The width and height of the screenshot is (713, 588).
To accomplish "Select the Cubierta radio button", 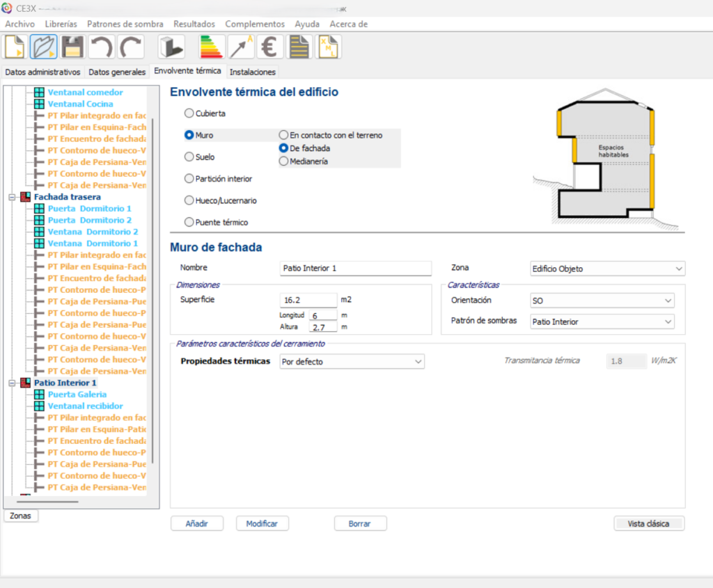I will (x=189, y=113).
